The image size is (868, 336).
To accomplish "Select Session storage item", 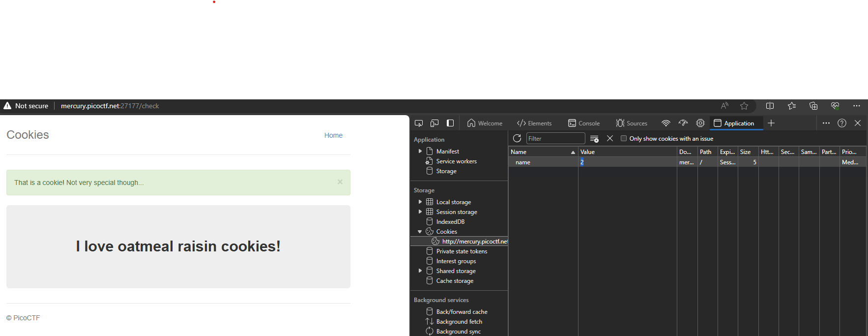I will coord(457,212).
